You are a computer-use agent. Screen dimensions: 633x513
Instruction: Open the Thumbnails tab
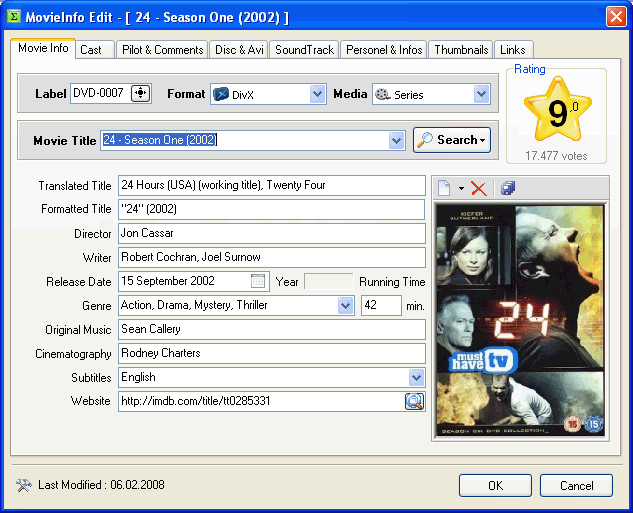click(x=461, y=50)
